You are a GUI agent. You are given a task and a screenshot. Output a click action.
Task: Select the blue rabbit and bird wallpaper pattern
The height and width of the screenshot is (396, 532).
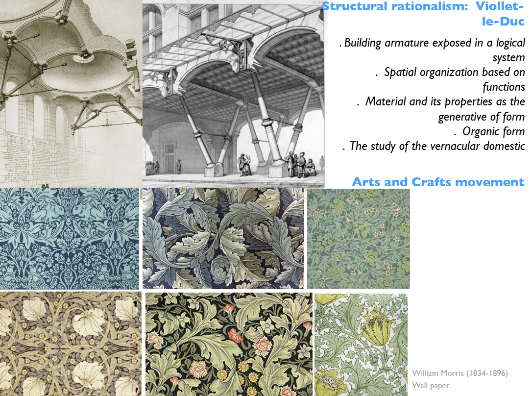(x=69, y=239)
